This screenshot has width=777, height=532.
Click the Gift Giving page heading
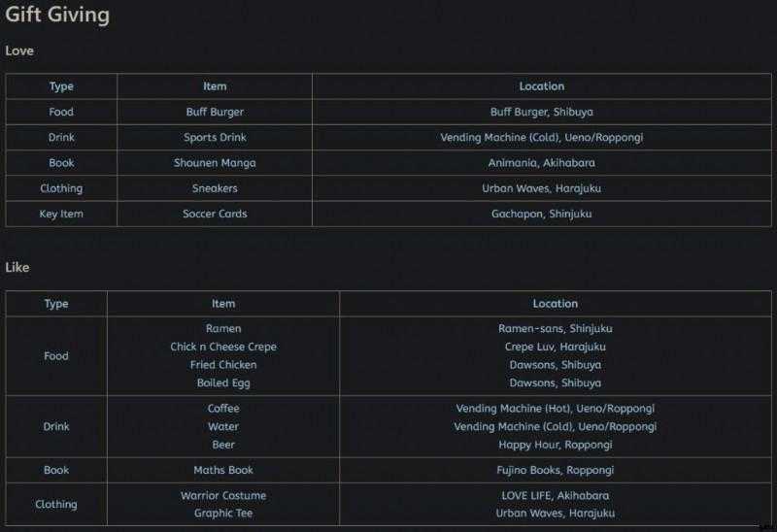(57, 16)
